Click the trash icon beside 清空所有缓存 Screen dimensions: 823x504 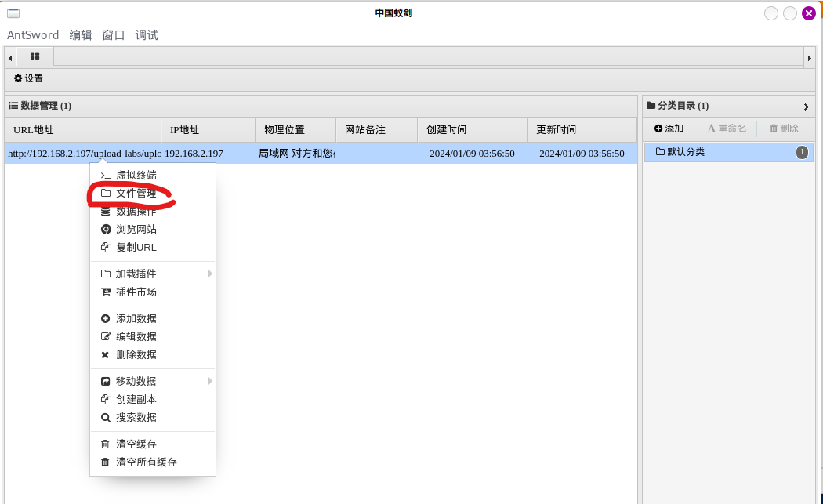(x=105, y=462)
